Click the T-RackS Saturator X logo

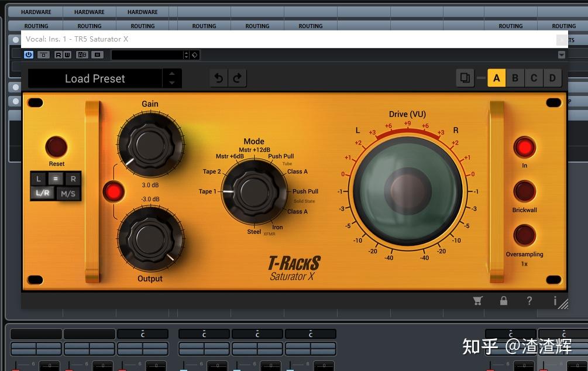[x=294, y=269]
